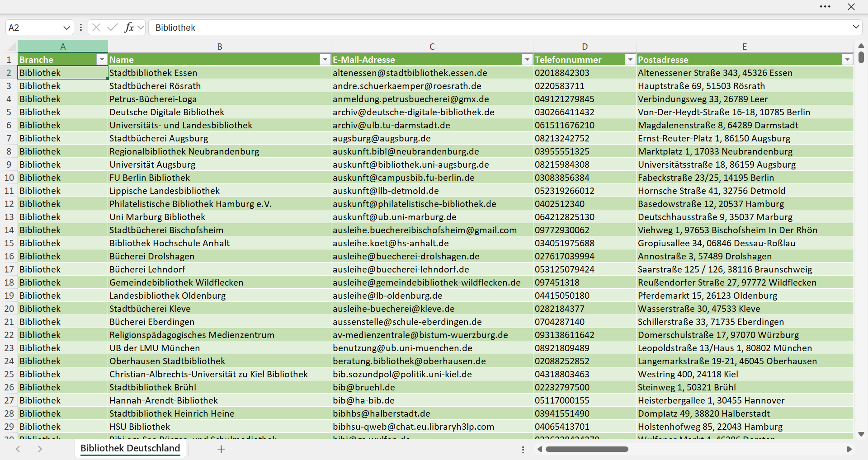Select the cell 'Deutsche Digitale Bibliothek'

pos(220,112)
